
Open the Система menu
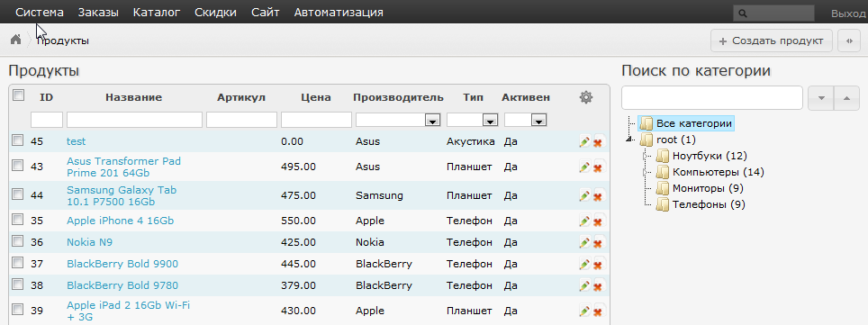(40, 13)
